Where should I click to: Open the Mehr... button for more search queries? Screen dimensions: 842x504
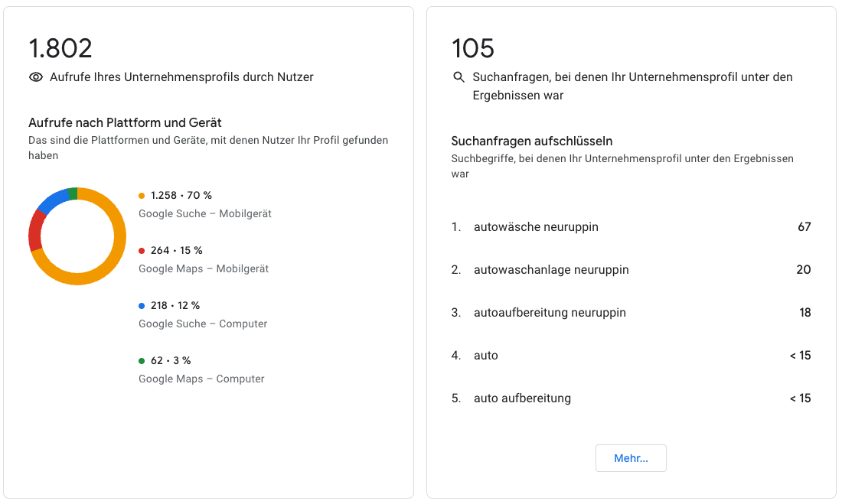pyautogui.click(x=631, y=458)
